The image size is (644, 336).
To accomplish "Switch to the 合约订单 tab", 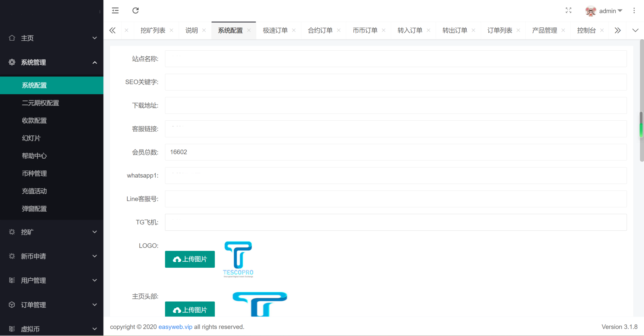I will 320,31.
